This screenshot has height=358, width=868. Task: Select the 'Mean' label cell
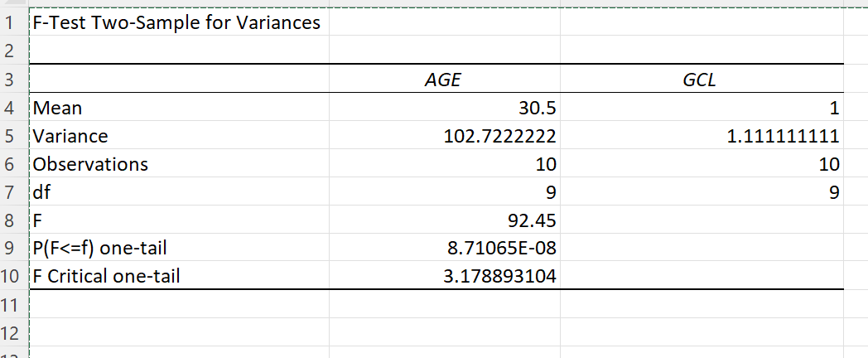[x=179, y=107]
